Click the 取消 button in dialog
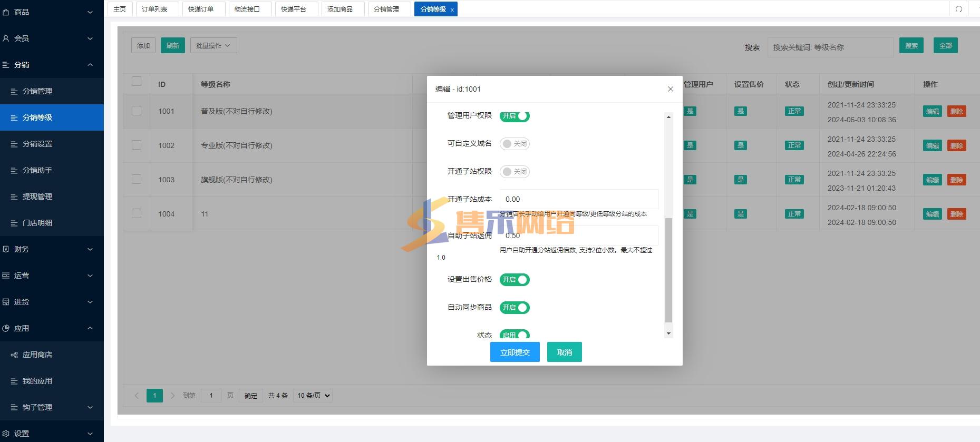The height and width of the screenshot is (442, 980). point(564,352)
